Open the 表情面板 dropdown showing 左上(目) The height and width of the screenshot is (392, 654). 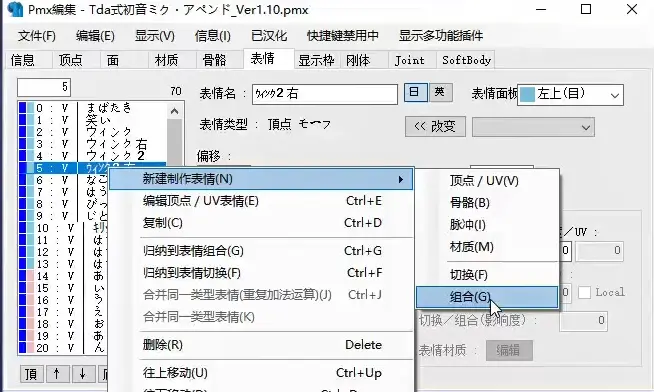[x=571, y=95]
